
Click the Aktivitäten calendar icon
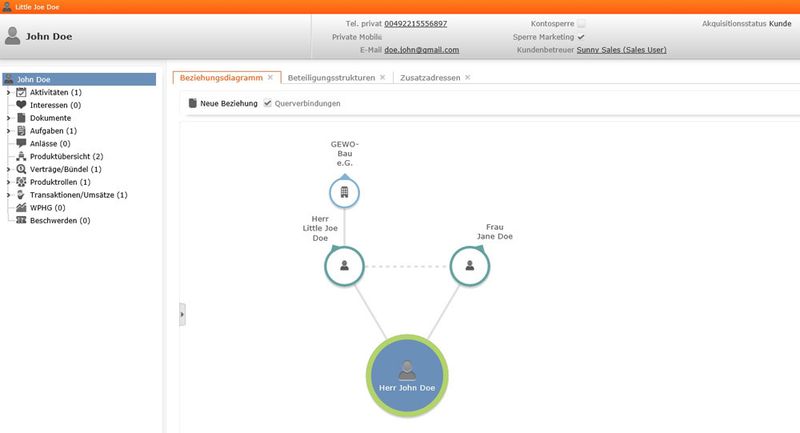click(x=21, y=92)
